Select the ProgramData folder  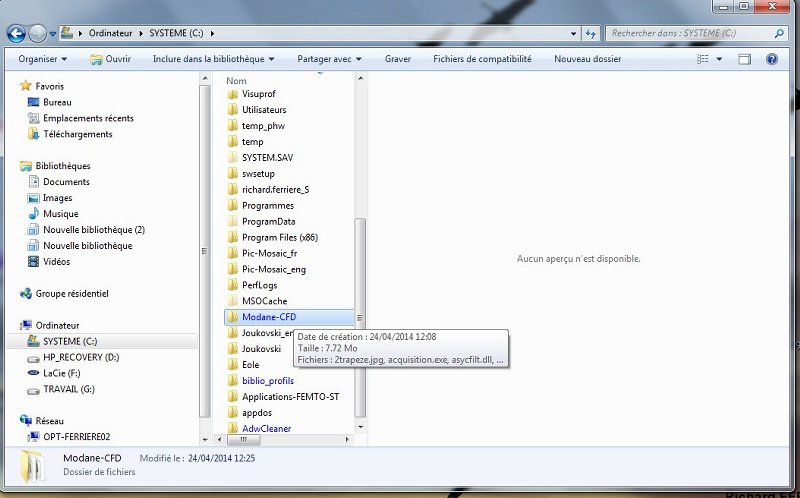pyautogui.click(x=268, y=221)
